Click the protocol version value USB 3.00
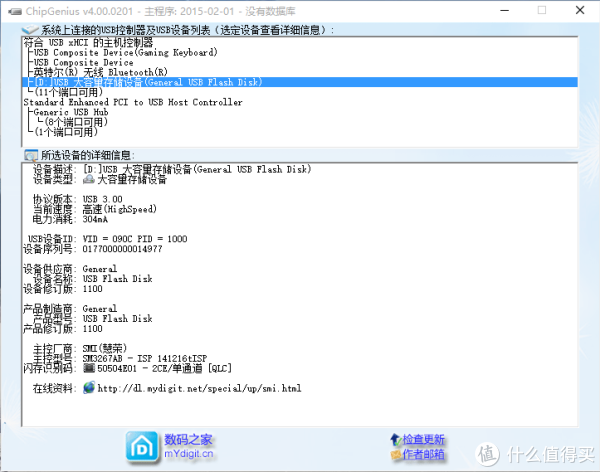Screen dimensions: 600x472 tap(103, 199)
